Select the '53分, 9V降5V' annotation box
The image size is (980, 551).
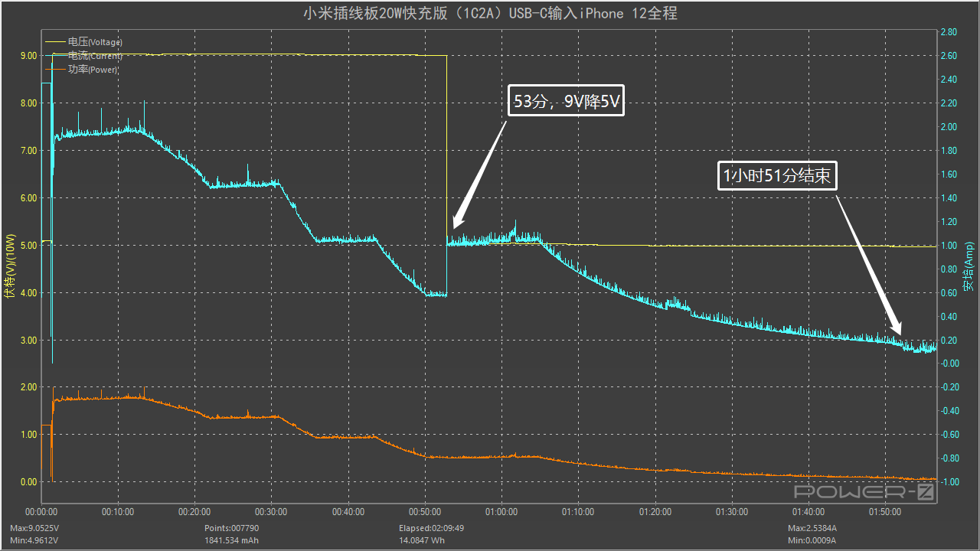click(566, 100)
